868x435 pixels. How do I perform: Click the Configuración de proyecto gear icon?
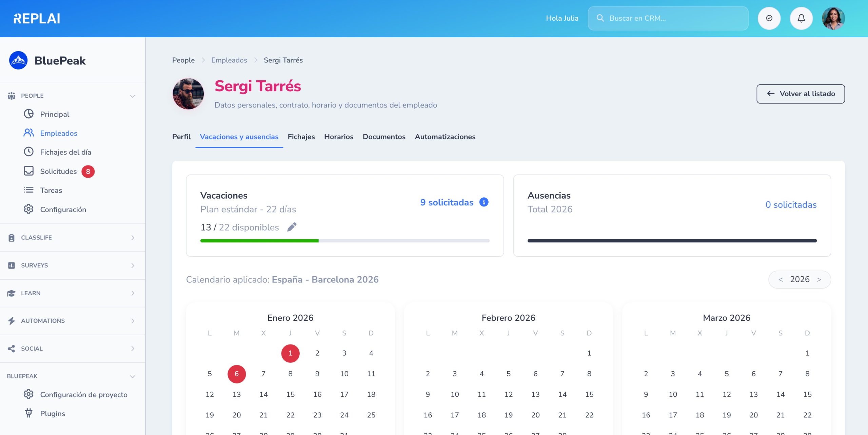[29, 394]
